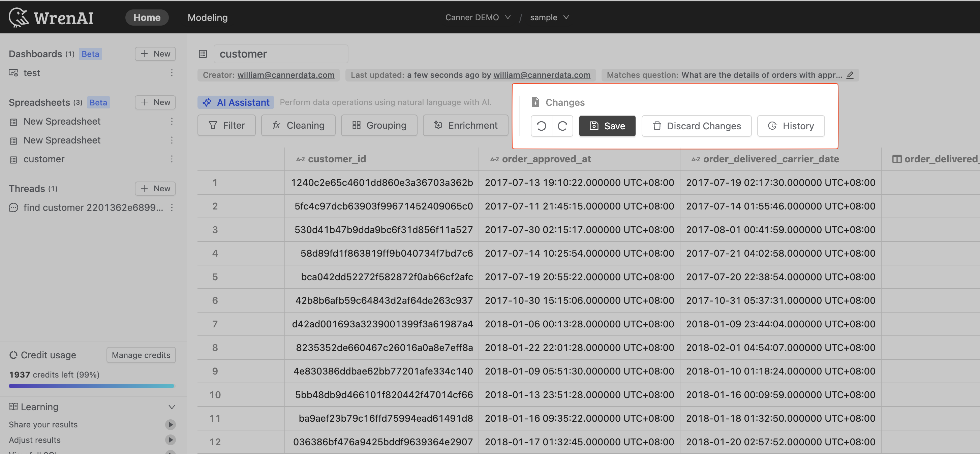Create a new spreadsheet with New button

coord(155,102)
